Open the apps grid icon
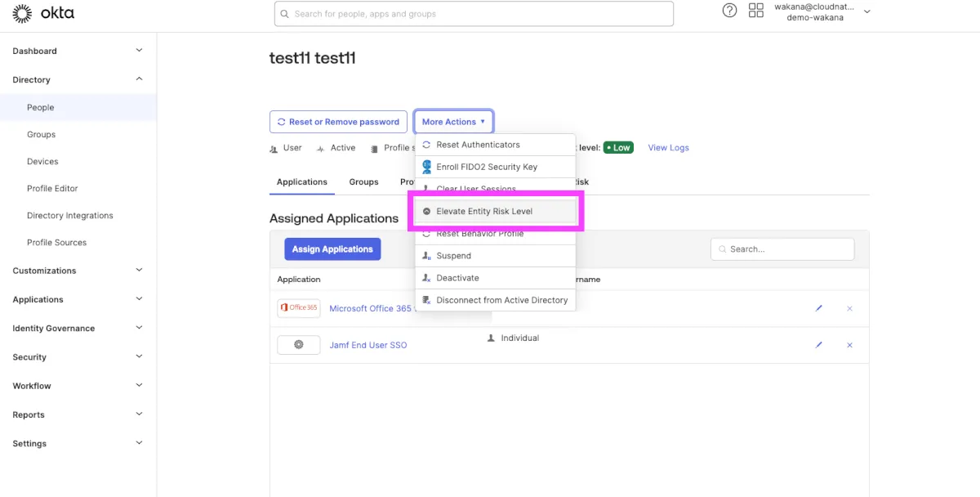Image resolution: width=980 pixels, height=497 pixels. click(755, 11)
